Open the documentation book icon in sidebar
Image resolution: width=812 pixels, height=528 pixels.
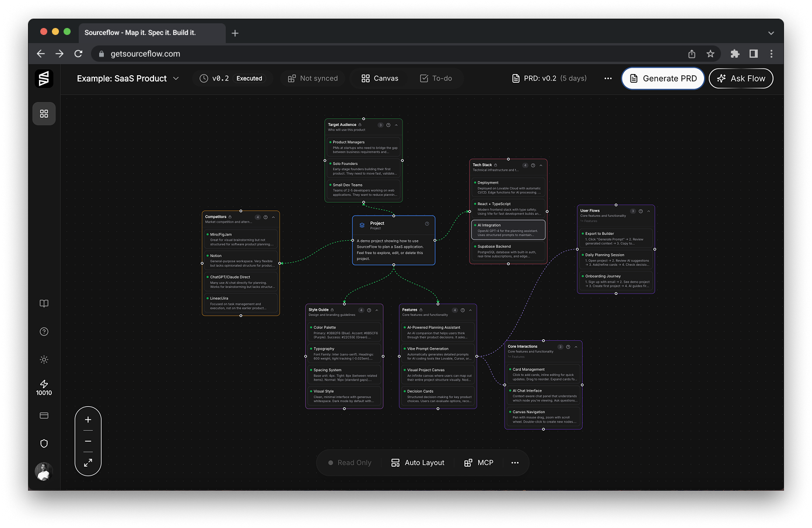44,304
